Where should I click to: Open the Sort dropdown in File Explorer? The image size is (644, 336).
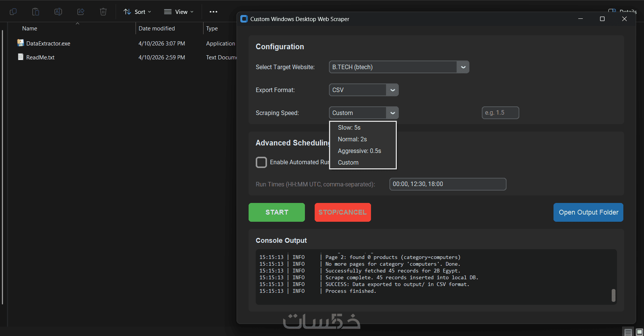click(137, 12)
